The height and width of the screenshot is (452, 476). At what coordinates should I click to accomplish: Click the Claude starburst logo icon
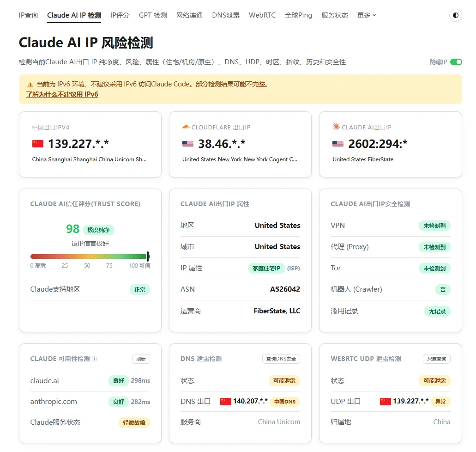(x=336, y=127)
